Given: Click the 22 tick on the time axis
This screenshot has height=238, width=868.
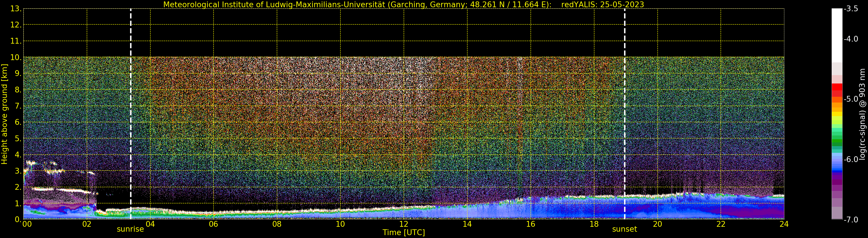Looking at the screenshot, I should [x=721, y=224].
